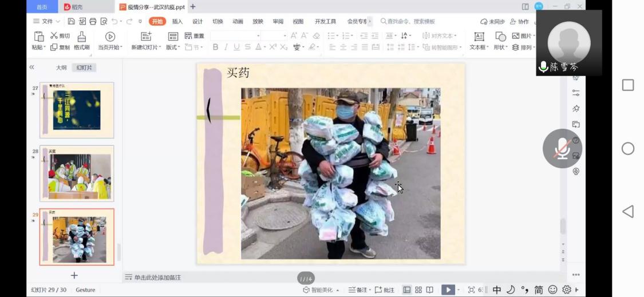
Task: Click the Redo arrow icon
Action: 129,21
